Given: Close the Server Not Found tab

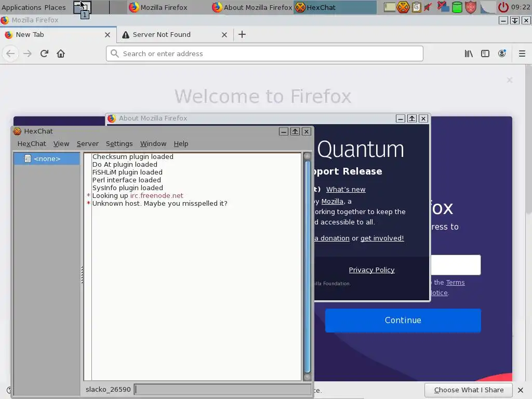Looking at the screenshot, I should 224,35.
